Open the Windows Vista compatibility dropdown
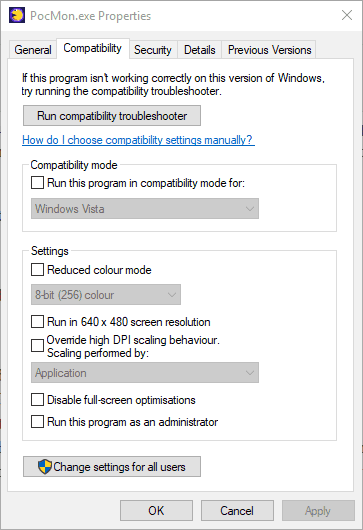Image resolution: width=363 pixels, height=530 pixels. tap(145, 209)
